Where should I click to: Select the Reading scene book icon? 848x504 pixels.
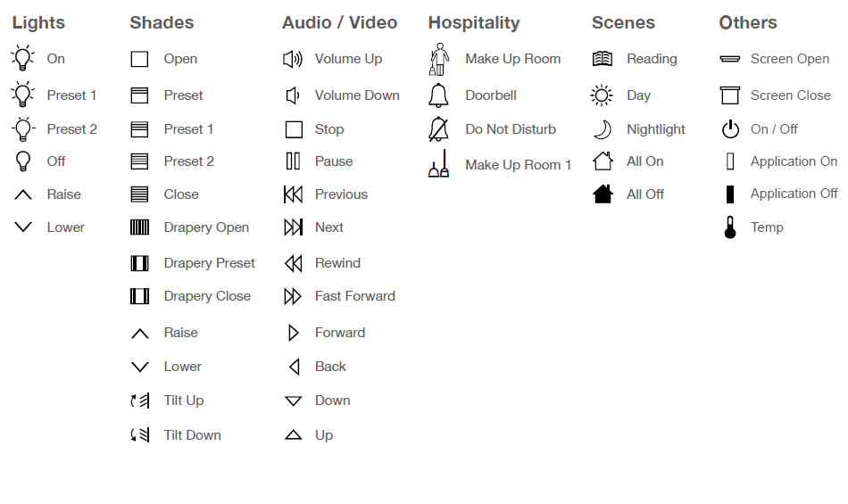603,59
